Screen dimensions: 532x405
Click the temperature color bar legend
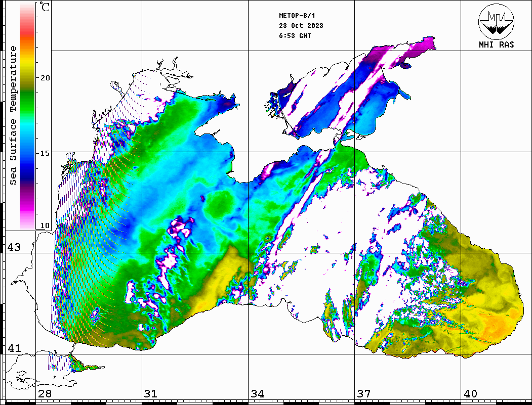tap(27, 116)
